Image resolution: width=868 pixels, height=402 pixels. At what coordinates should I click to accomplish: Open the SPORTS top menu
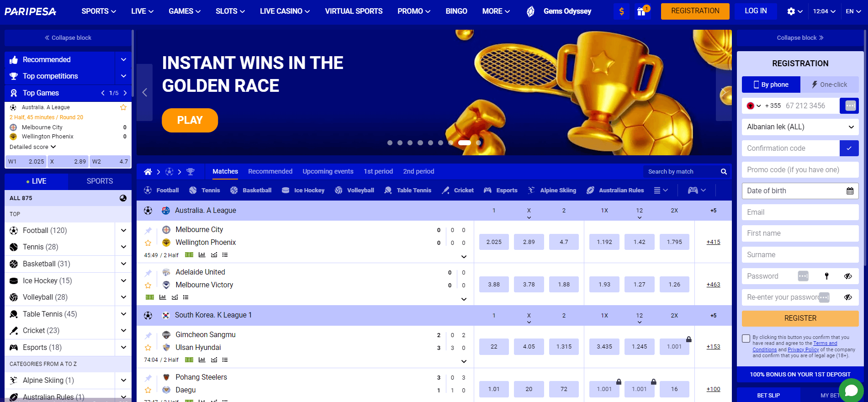pyautogui.click(x=99, y=11)
